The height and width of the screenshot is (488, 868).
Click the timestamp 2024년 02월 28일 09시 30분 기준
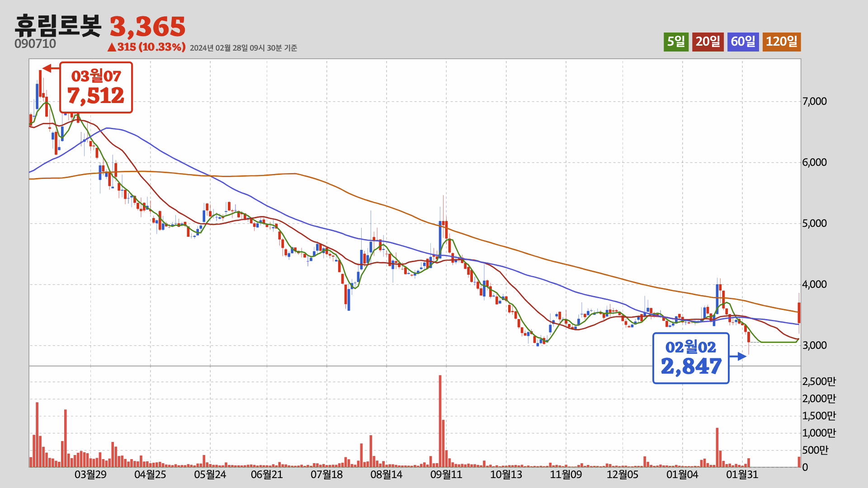[243, 48]
